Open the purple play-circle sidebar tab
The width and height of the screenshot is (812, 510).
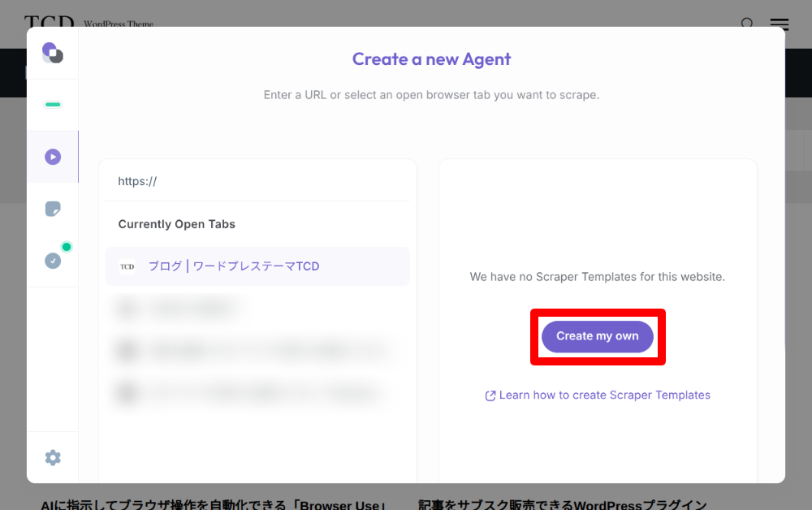tap(52, 157)
